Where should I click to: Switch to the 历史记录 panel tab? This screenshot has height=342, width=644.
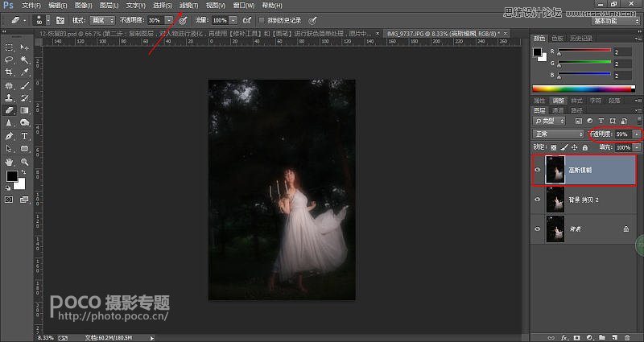point(580,38)
